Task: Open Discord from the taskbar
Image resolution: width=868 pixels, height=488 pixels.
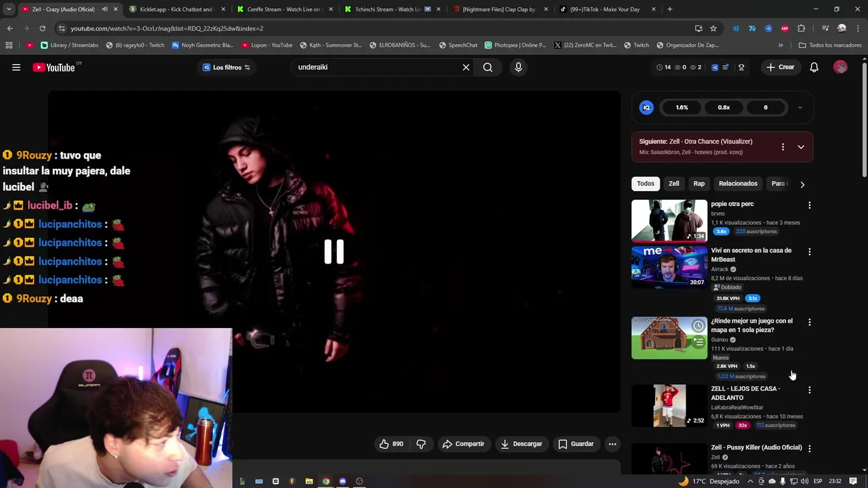Action: [342, 481]
